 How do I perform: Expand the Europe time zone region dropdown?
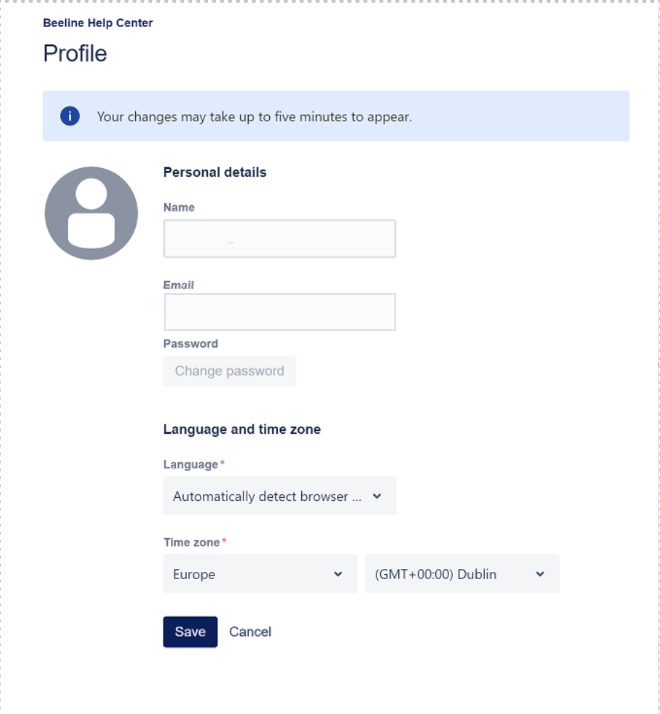(259, 574)
